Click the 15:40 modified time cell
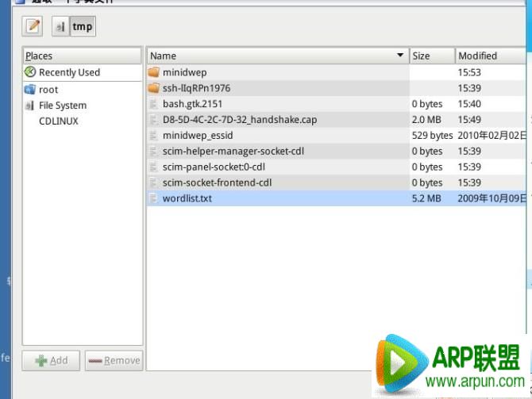 pos(469,104)
